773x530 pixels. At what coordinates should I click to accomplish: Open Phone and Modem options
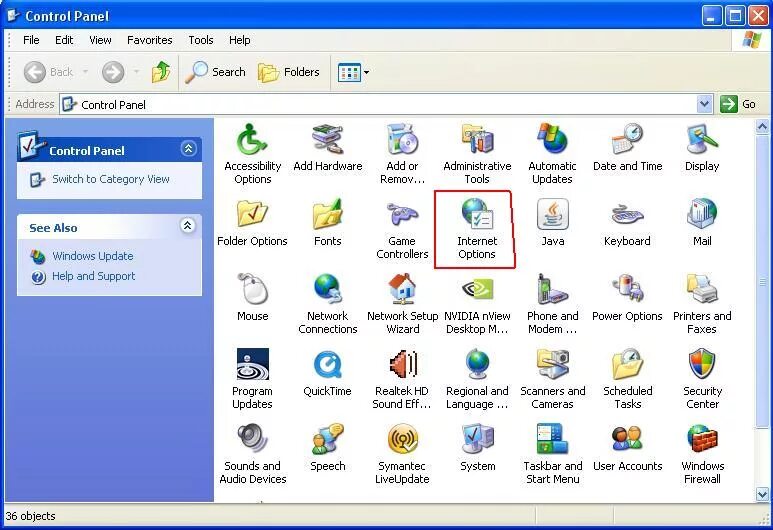point(552,304)
